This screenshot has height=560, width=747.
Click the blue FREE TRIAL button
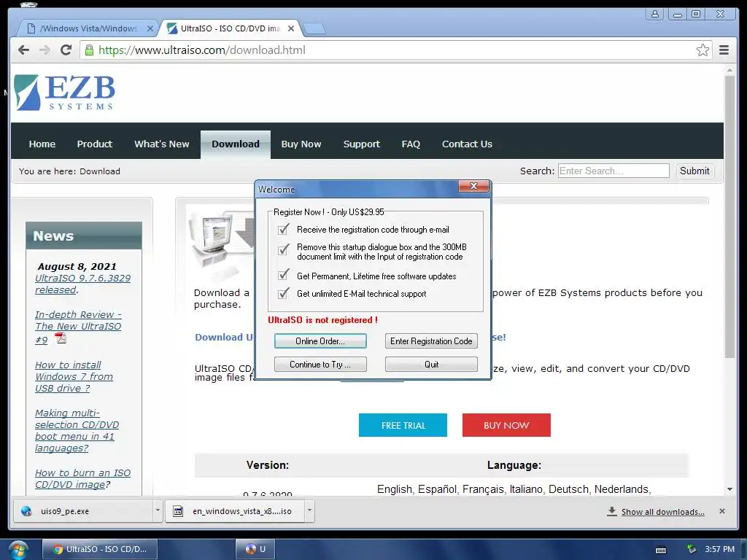tap(403, 425)
